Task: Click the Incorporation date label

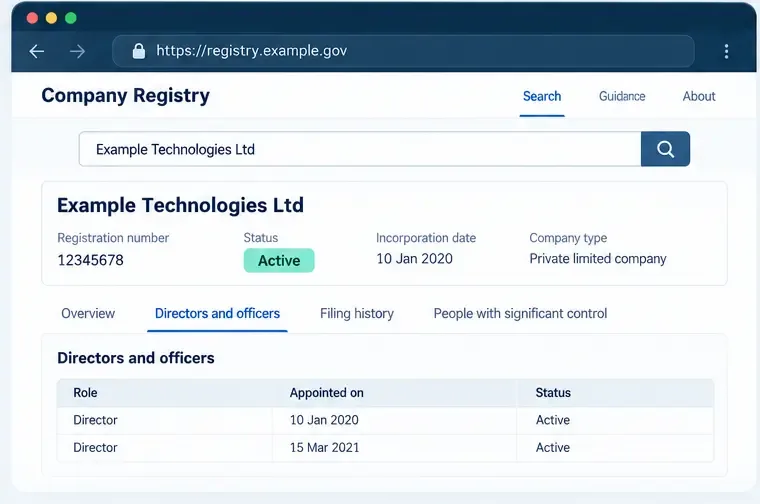Action: pos(426,238)
